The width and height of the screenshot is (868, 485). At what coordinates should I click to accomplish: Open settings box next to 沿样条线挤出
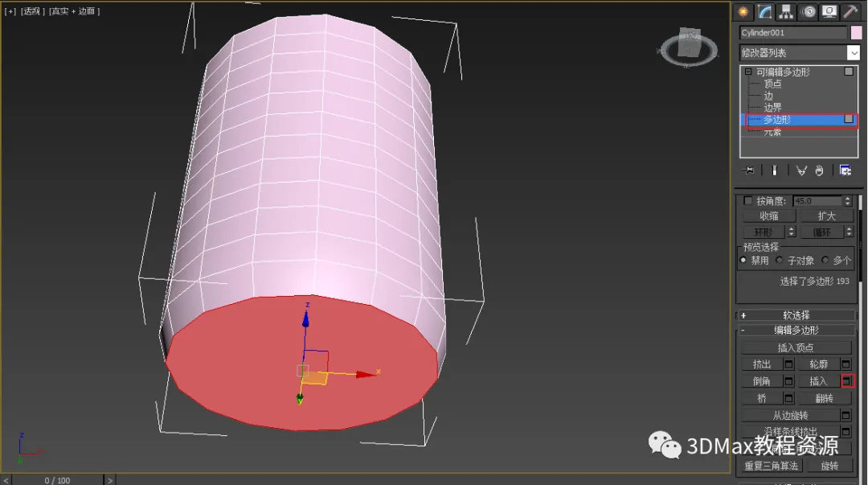pos(845,431)
